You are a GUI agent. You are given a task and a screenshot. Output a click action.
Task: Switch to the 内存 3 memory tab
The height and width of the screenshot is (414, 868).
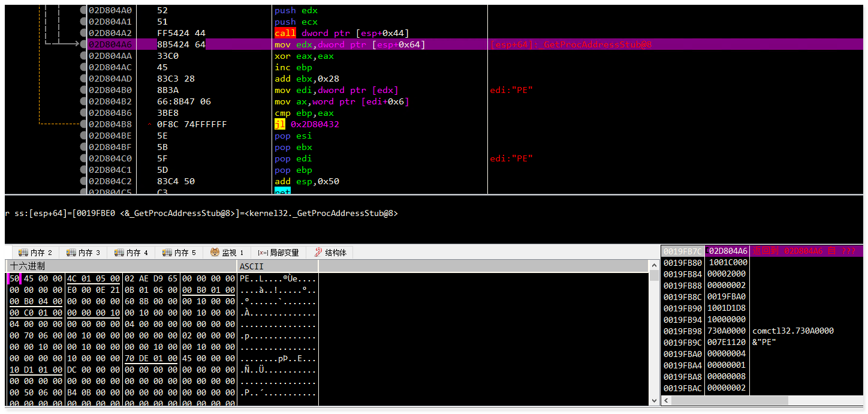coord(83,253)
